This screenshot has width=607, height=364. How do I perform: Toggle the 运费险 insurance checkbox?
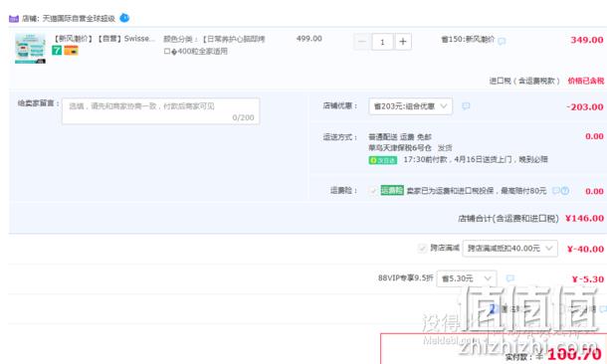[x=373, y=191]
